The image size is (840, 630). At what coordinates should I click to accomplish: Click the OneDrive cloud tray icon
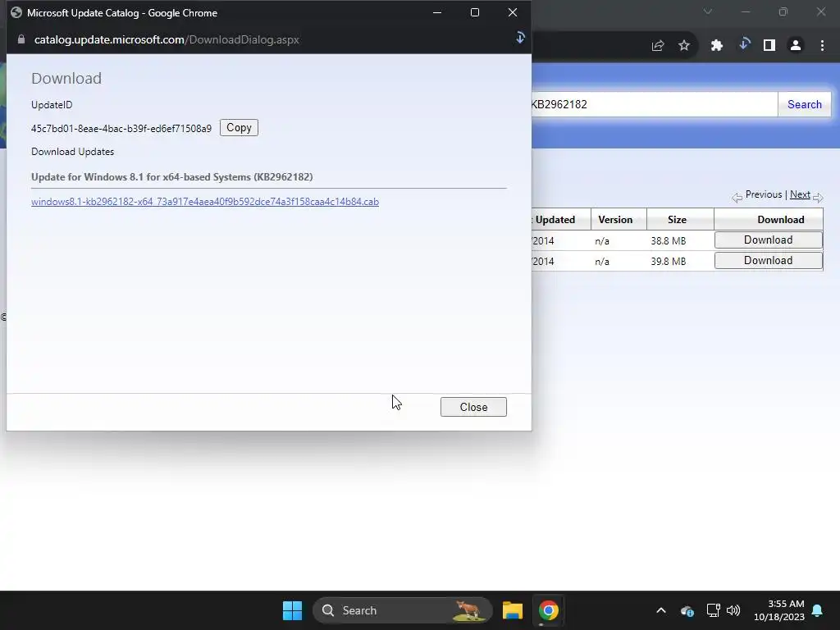pos(687,610)
